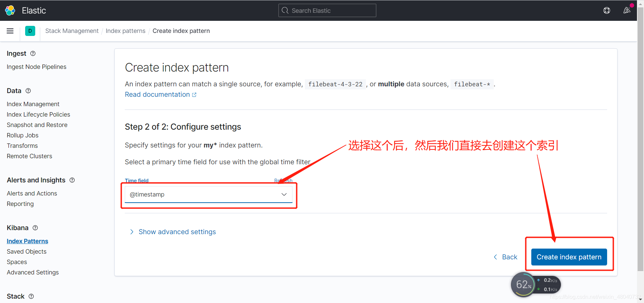This screenshot has width=644, height=303.
Task: Select Index Patterns in sidebar
Action: click(28, 241)
